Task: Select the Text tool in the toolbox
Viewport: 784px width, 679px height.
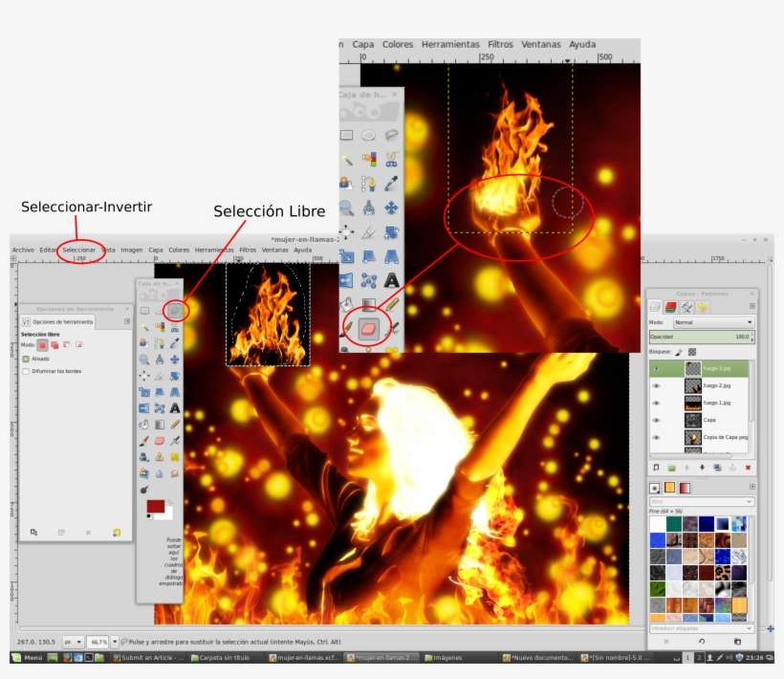Action: point(175,407)
